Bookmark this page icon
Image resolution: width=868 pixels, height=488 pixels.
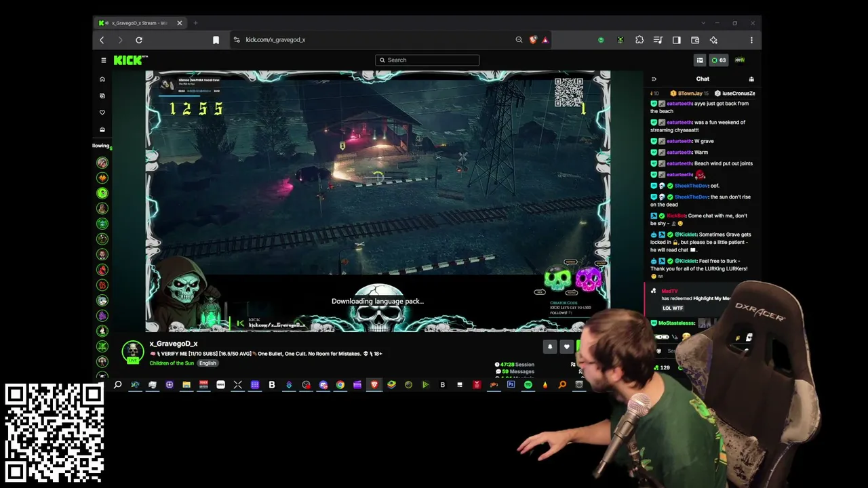tap(216, 40)
